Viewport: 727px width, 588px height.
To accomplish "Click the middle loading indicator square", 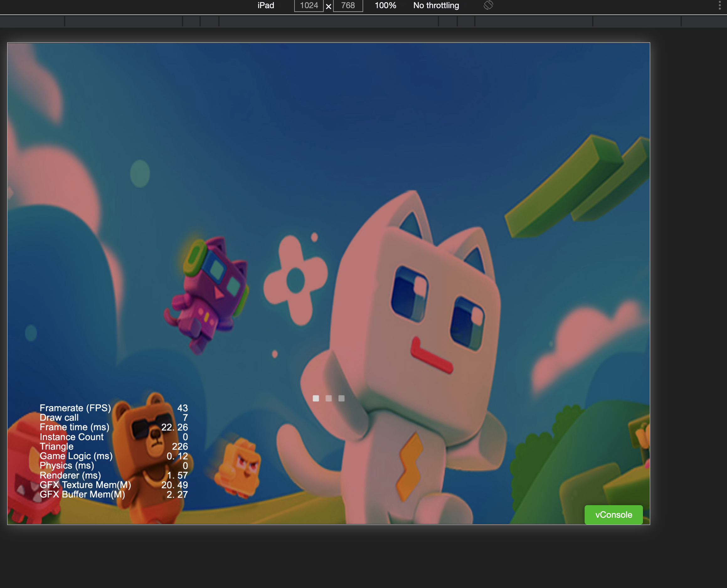I will coord(328,398).
